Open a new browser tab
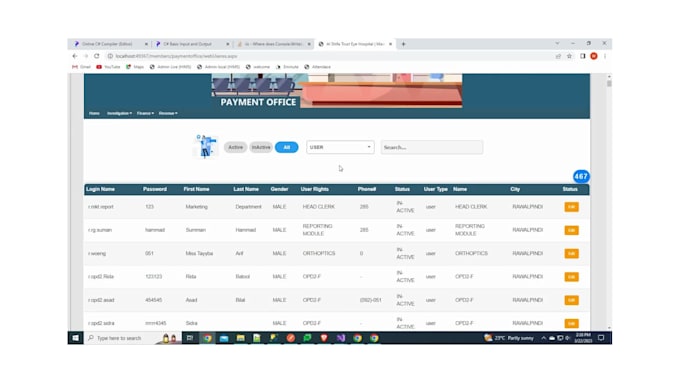This screenshot has width=680, height=383. 403,44
